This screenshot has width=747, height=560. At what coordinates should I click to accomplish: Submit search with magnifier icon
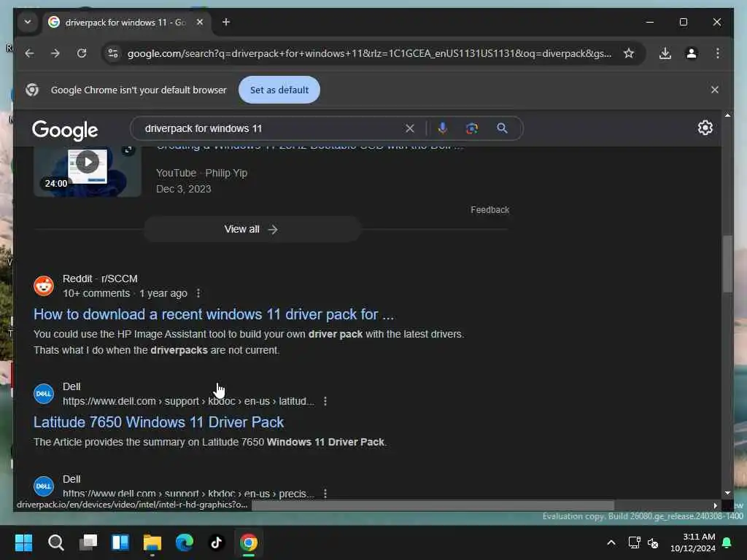click(502, 128)
